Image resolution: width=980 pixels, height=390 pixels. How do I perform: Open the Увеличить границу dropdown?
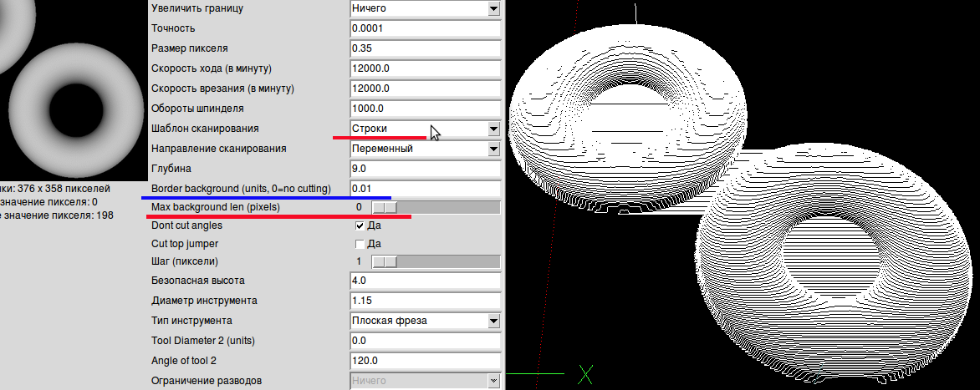click(426, 8)
